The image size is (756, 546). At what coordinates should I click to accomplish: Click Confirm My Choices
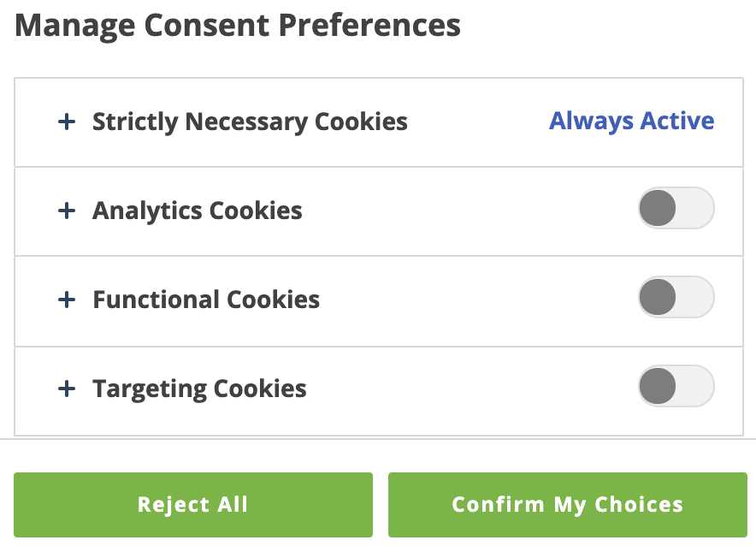coord(568,504)
